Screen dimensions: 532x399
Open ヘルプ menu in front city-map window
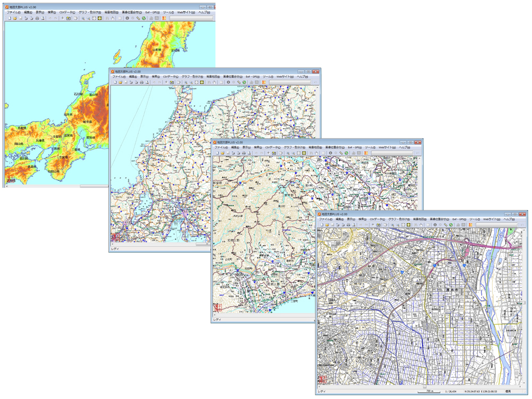click(x=509, y=219)
